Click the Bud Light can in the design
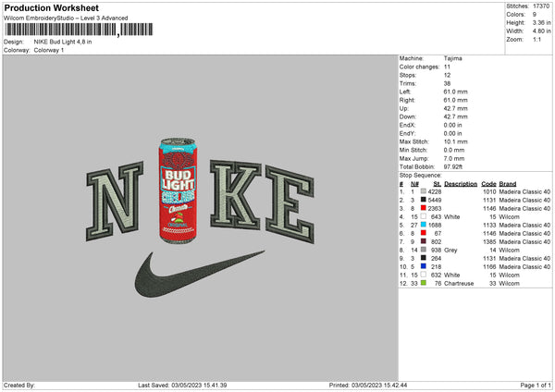Screen dimensions: 555x392 pos(178,190)
